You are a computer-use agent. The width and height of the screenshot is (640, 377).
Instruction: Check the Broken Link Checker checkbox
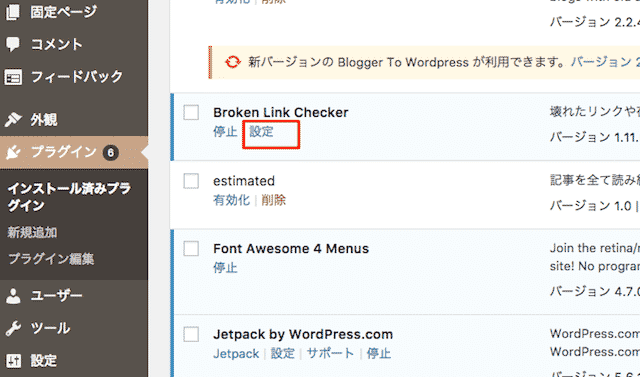[x=191, y=113]
